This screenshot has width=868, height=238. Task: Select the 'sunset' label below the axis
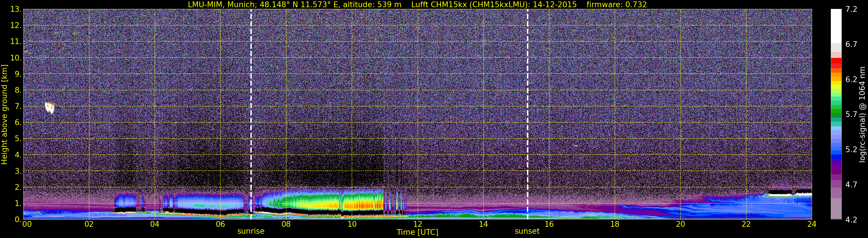click(527, 231)
